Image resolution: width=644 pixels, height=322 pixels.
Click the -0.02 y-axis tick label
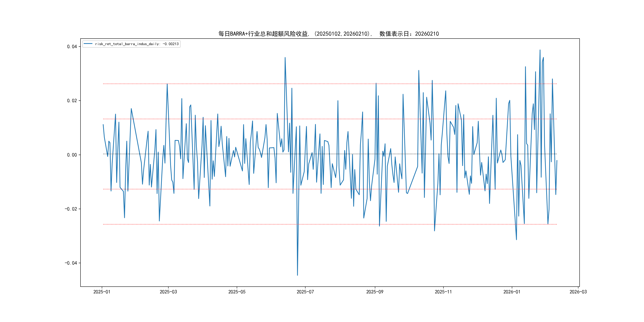(x=71, y=209)
